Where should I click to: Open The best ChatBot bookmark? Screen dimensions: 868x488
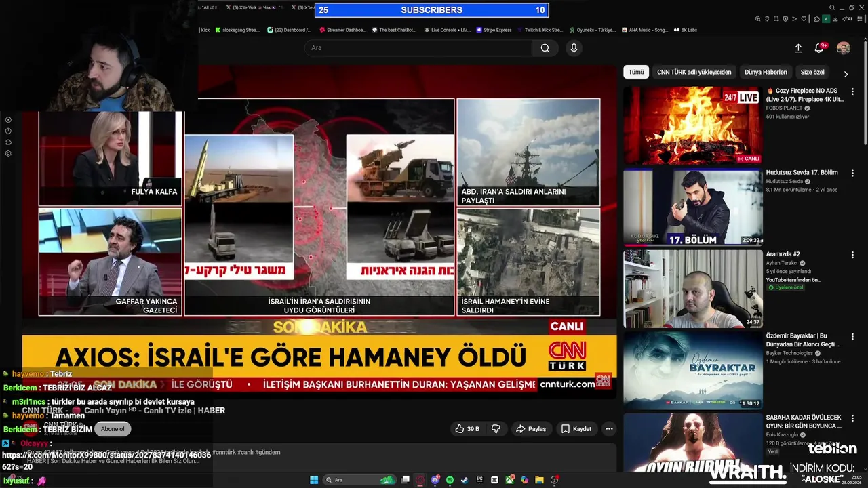(x=393, y=30)
